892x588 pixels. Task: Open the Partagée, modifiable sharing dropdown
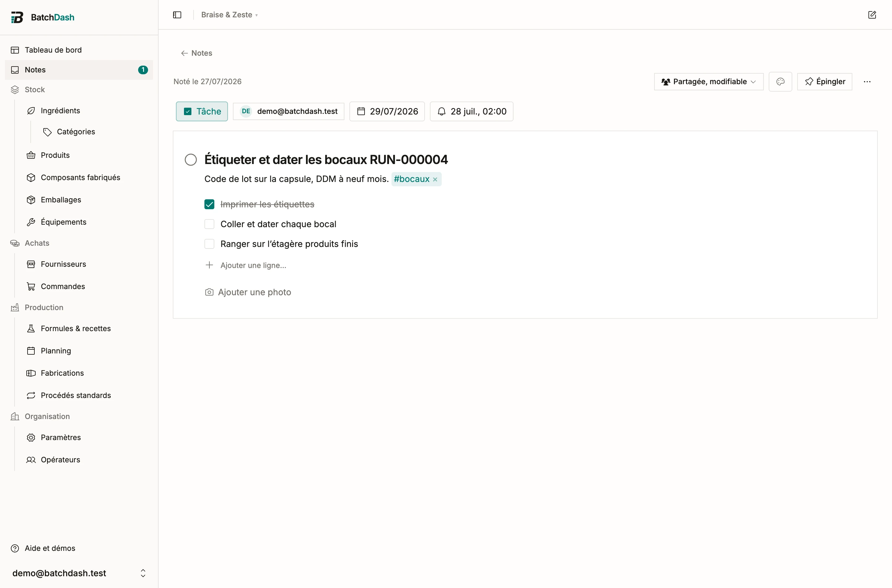click(709, 81)
